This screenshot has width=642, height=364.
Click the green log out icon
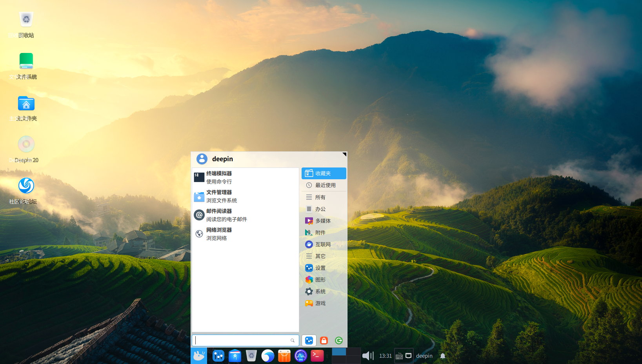coord(339,340)
